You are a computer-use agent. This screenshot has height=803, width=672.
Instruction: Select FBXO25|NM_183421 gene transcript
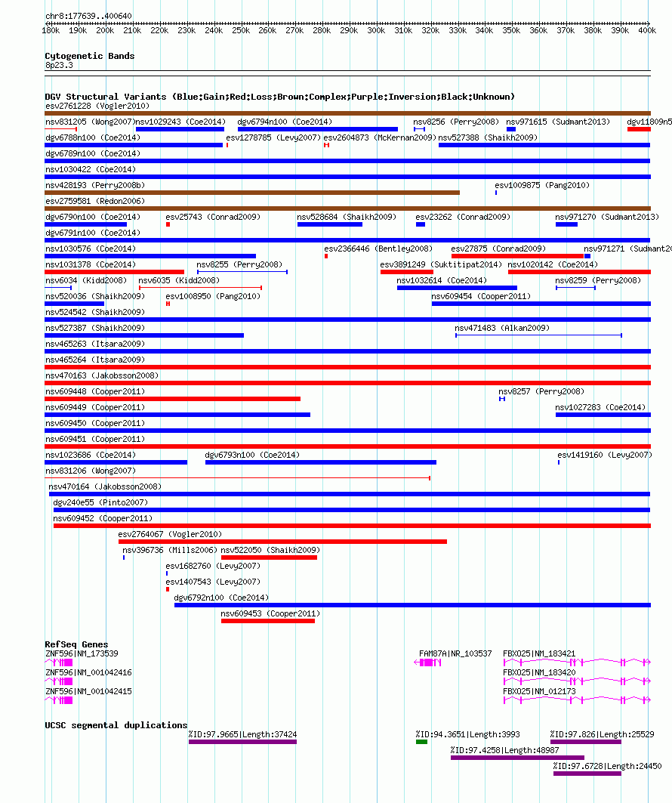[x=578, y=662]
